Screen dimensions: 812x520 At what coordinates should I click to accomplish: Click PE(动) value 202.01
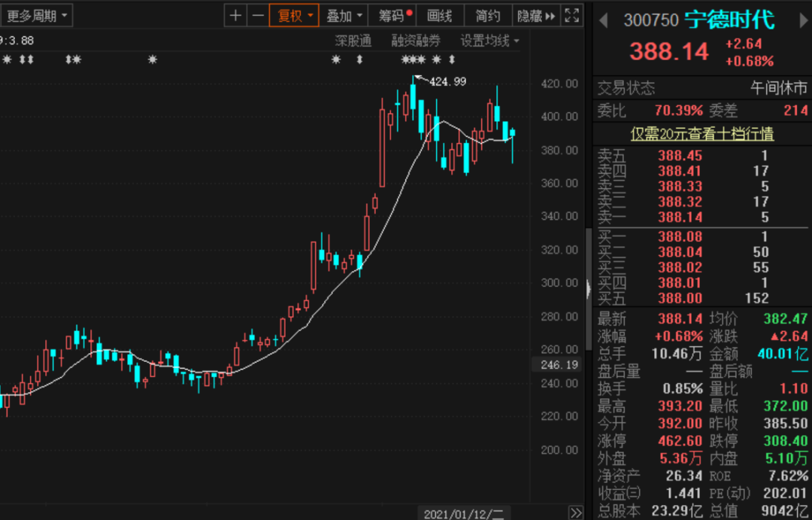[x=785, y=493]
